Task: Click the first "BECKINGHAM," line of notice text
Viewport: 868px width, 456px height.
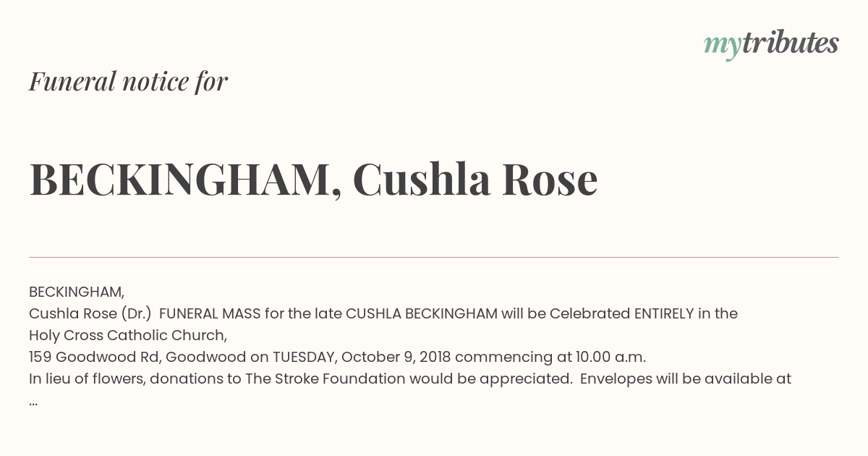Action: coord(77,292)
